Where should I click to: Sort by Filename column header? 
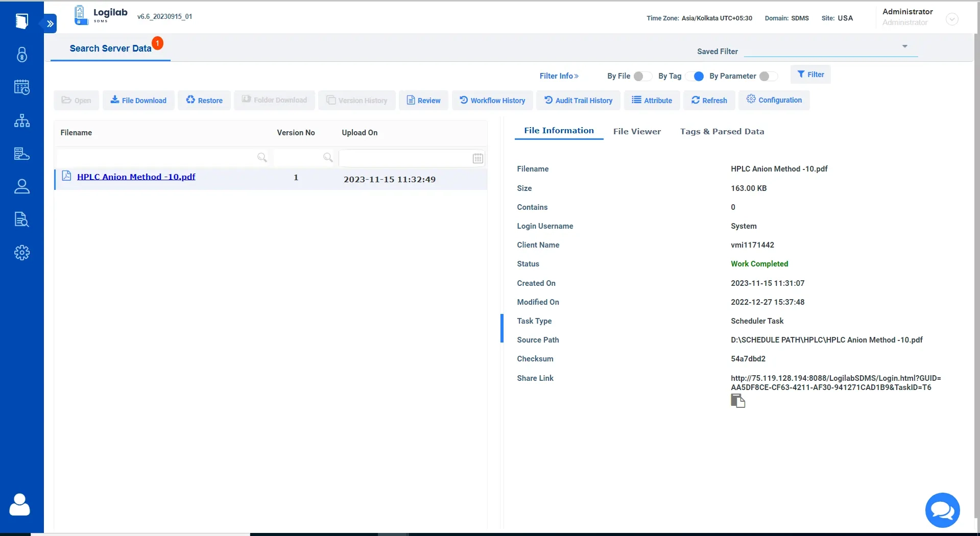tap(77, 133)
